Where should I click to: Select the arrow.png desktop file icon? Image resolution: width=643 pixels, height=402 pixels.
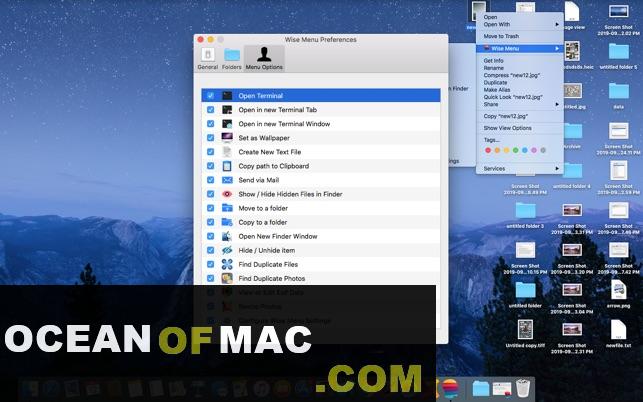pos(618,290)
